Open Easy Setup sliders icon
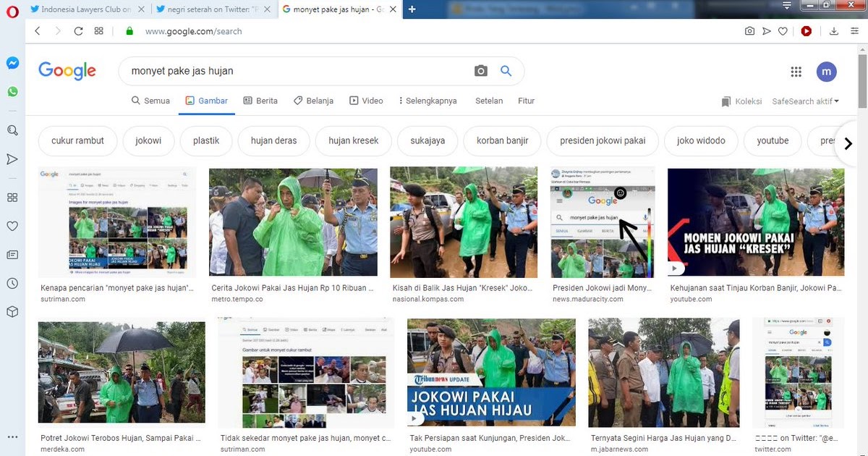The width and height of the screenshot is (868, 456). [x=854, y=31]
